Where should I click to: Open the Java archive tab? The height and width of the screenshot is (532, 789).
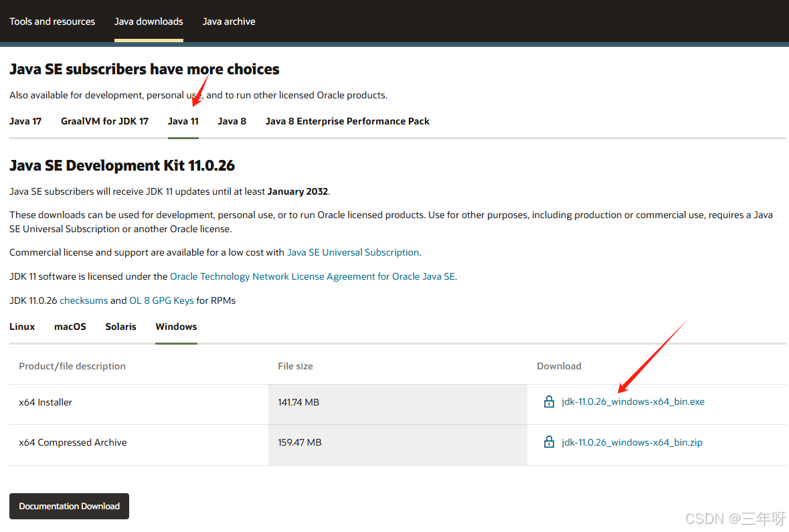[x=228, y=21]
